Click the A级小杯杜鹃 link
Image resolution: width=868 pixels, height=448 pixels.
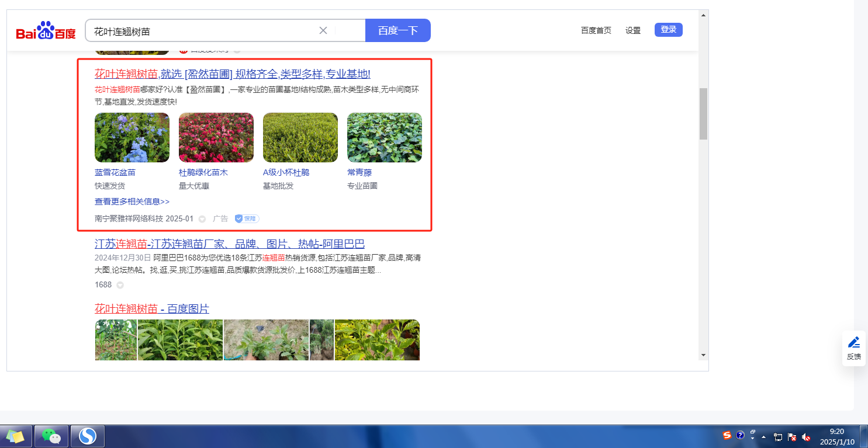(x=286, y=172)
